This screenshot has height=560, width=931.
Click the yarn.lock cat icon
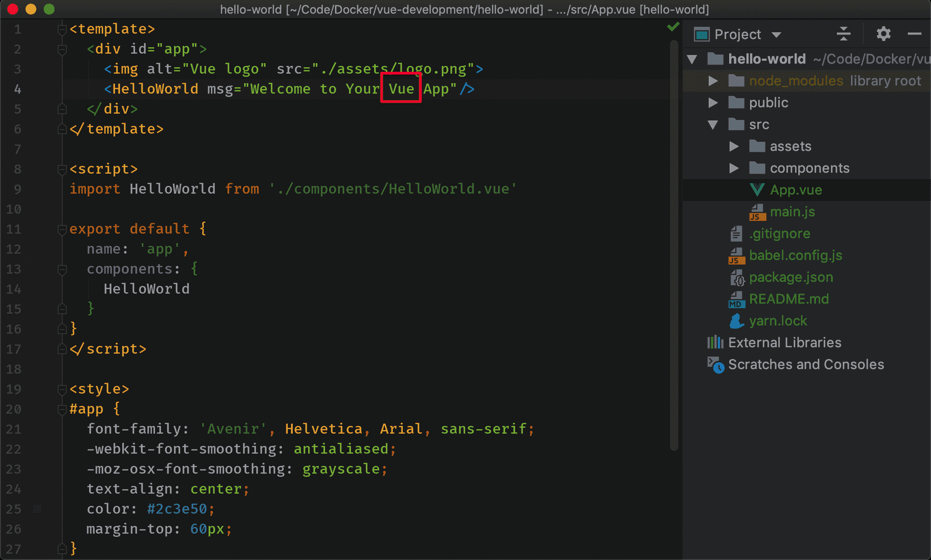736,321
